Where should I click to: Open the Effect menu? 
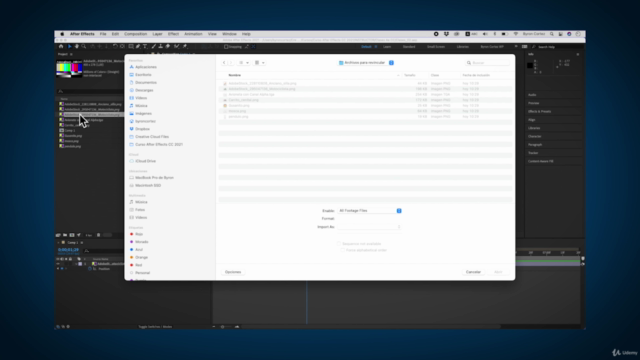pyautogui.click(x=173, y=34)
